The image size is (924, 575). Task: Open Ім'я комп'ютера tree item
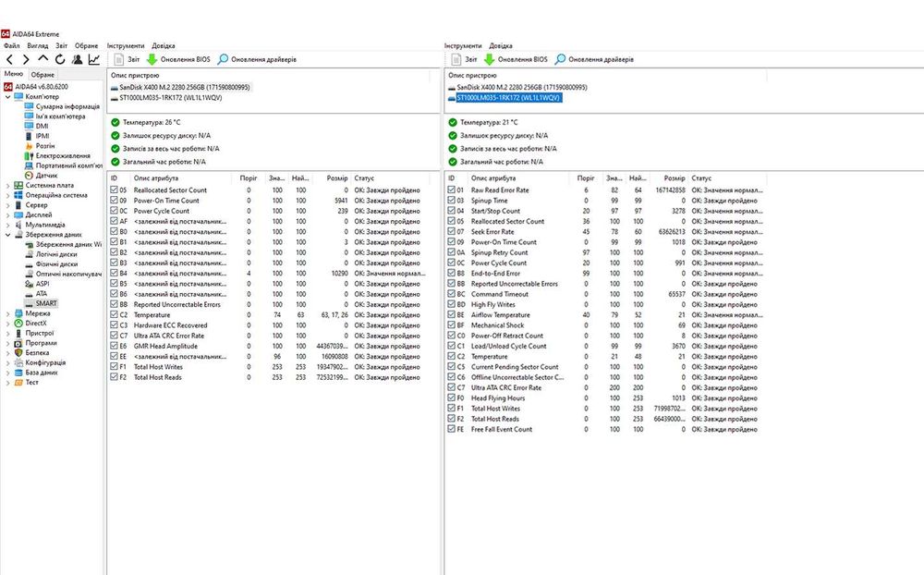pos(60,116)
